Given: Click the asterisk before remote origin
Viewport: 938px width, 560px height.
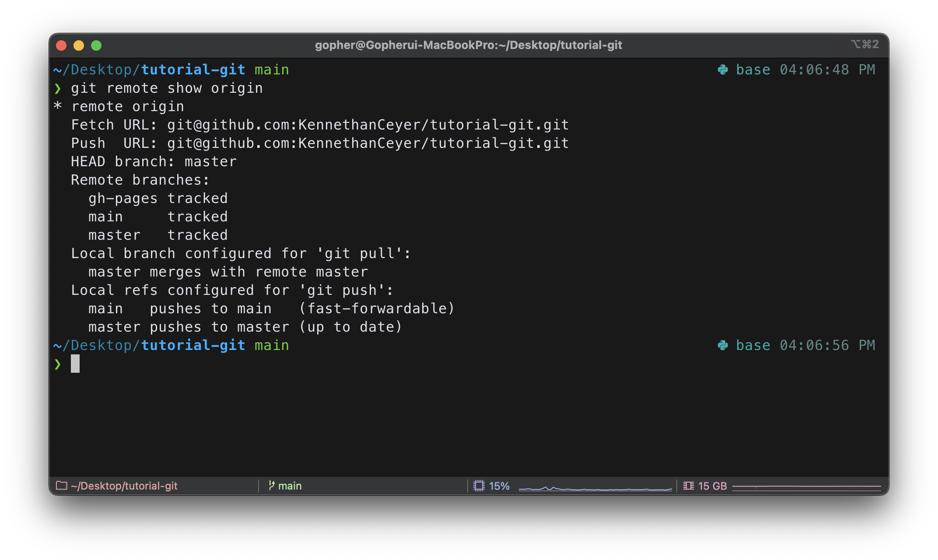Looking at the screenshot, I should tap(57, 106).
